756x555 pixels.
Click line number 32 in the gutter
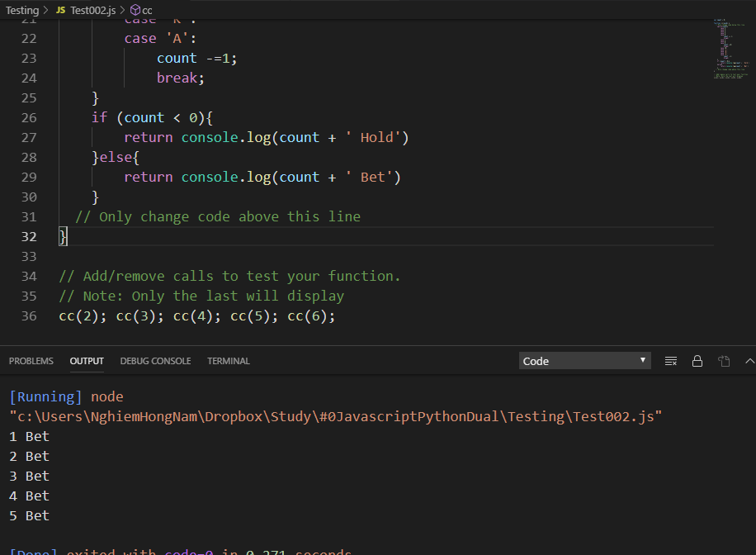point(29,236)
